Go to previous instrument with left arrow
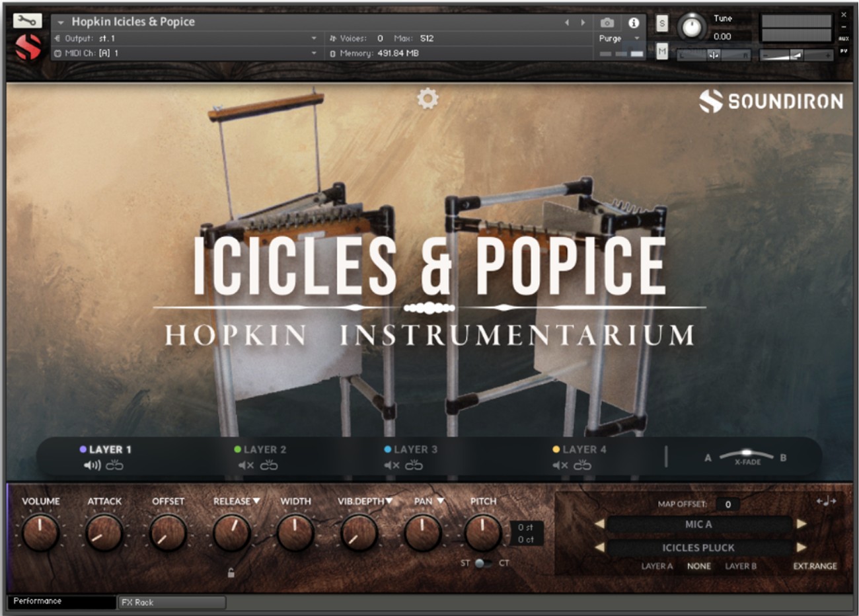This screenshot has height=616, width=859. pos(566,22)
